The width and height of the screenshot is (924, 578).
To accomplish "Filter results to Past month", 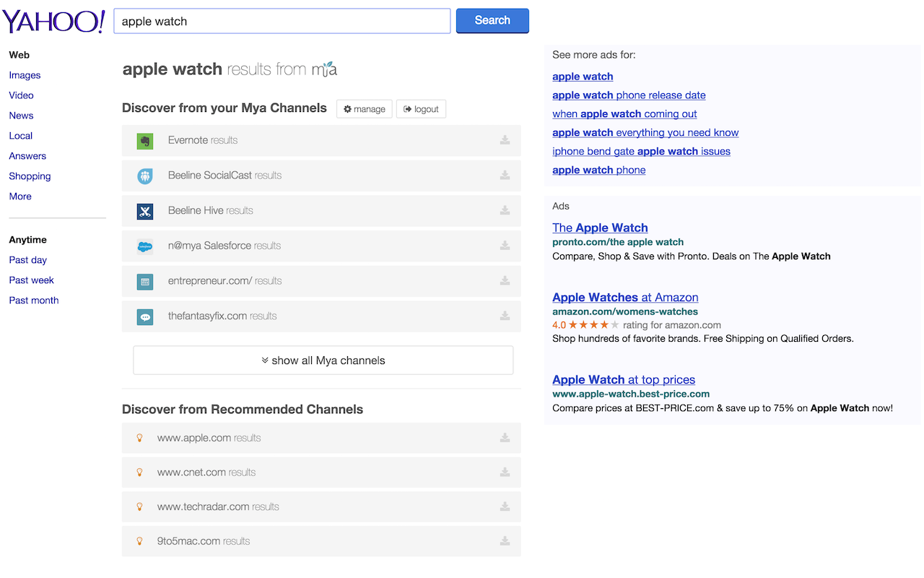I will pos(34,301).
